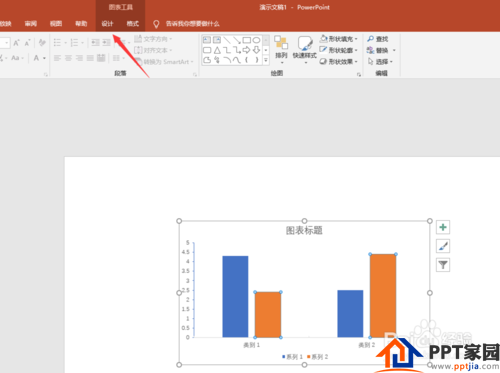Open the Select (选择) dropdown
The height and width of the screenshot is (373, 500).
tap(380, 62)
